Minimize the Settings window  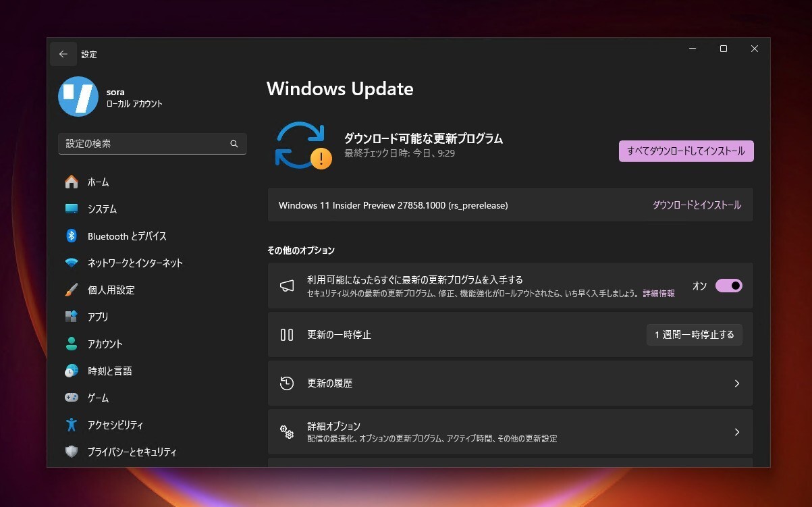pyautogui.click(x=693, y=49)
